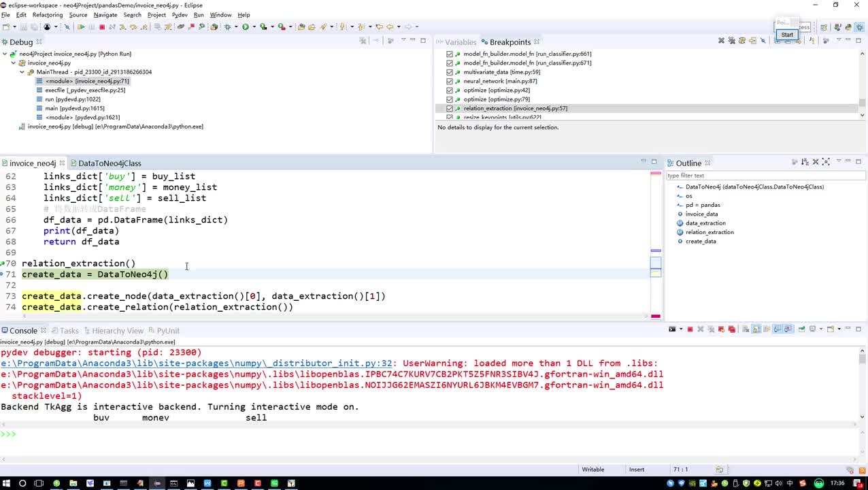Sort the Outline alphabetically
This screenshot has height=490, width=868.
click(805, 162)
